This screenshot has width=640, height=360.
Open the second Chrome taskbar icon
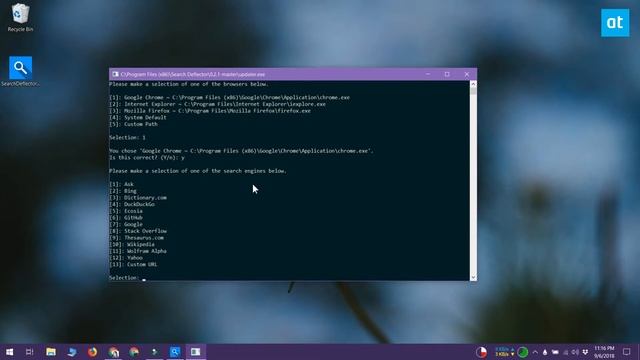point(134,352)
